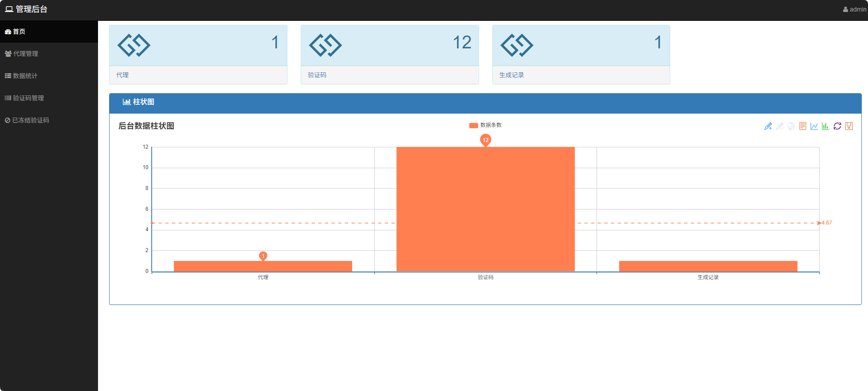Enable the mark line pencil tool

point(768,126)
